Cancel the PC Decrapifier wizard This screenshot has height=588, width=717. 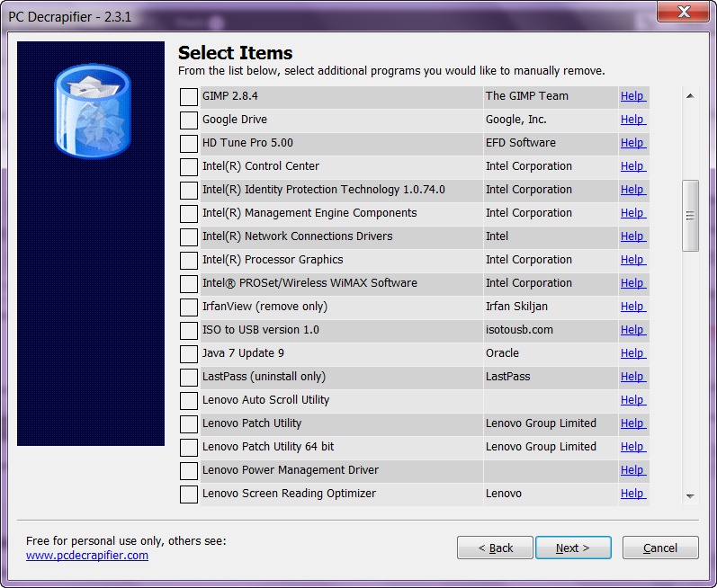[660, 548]
